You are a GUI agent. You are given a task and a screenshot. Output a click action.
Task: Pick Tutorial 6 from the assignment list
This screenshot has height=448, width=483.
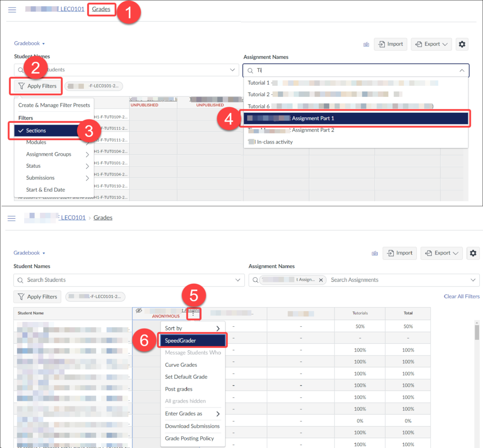pyautogui.click(x=356, y=106)
